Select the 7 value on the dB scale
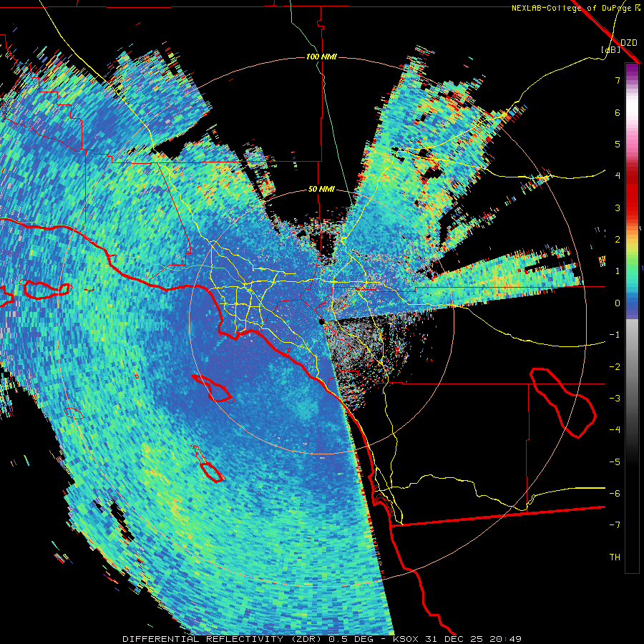Image resolution: width=644 pixels, height=644 pixels. 618,80
